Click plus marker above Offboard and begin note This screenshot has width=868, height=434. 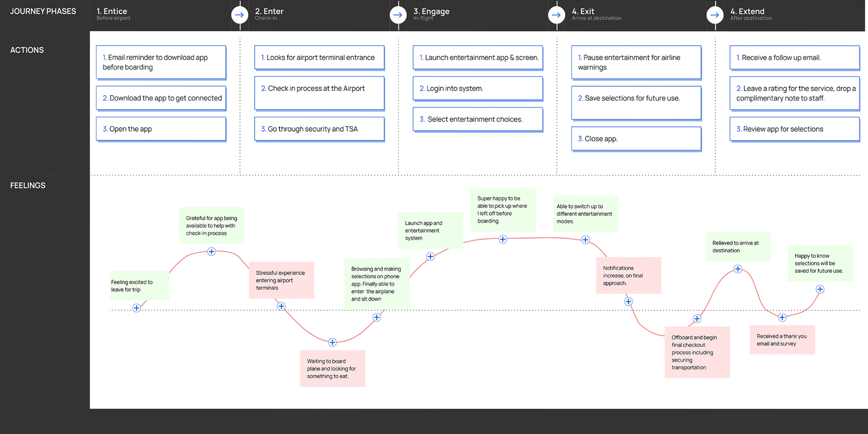pyautogui.click(x=697, y=319)
